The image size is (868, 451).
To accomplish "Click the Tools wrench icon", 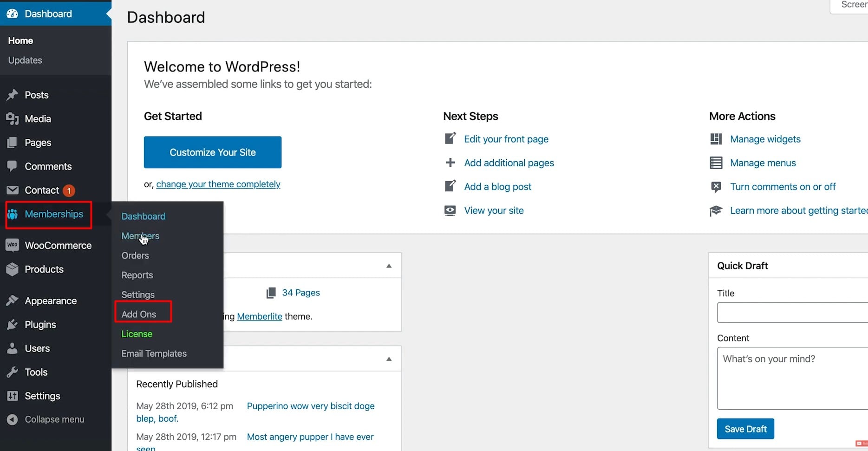I will point(13,372).
